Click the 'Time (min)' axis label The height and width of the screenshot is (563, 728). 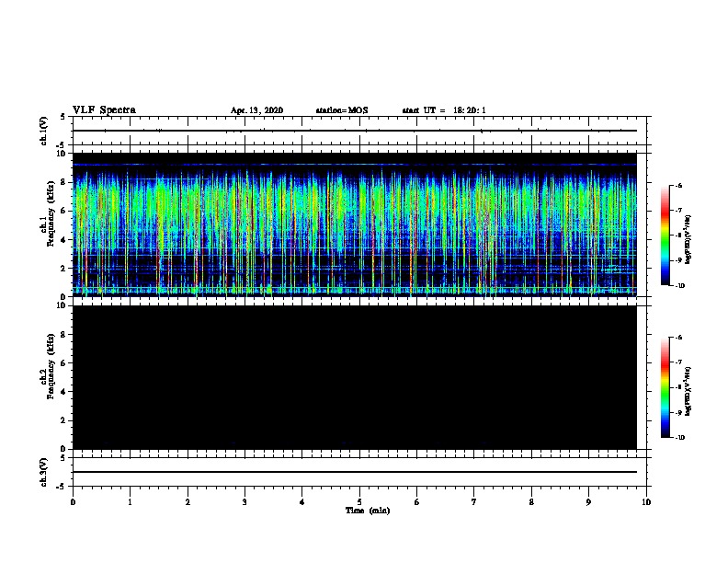368,511
